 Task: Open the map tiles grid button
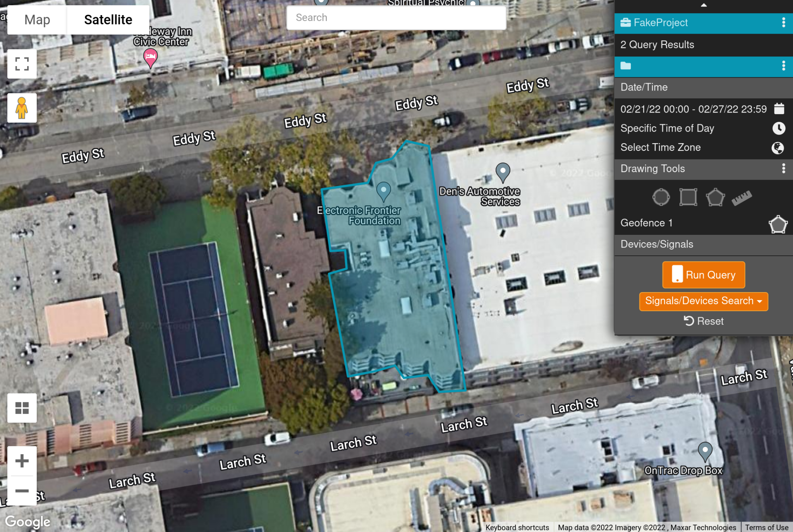[22, 408]
